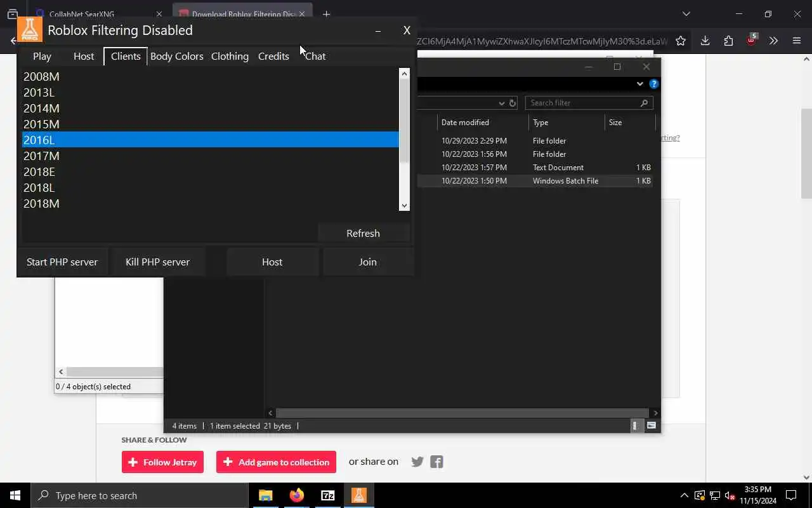Share on Twitter icon
The height and width of the screenshot is (508, 812).
[x=417, y=462]
